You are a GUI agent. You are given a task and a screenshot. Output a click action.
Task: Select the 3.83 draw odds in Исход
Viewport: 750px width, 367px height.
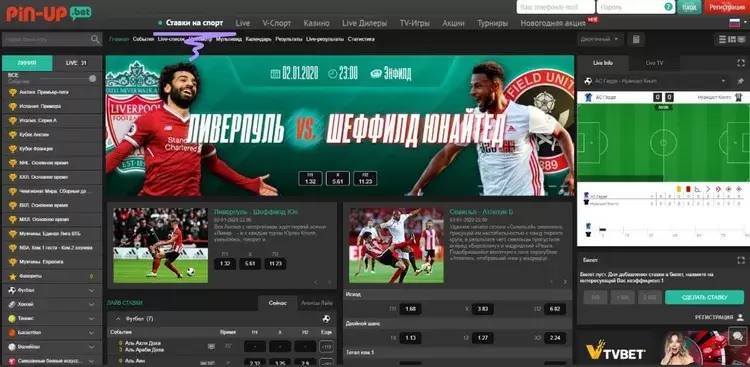point(483,309)
